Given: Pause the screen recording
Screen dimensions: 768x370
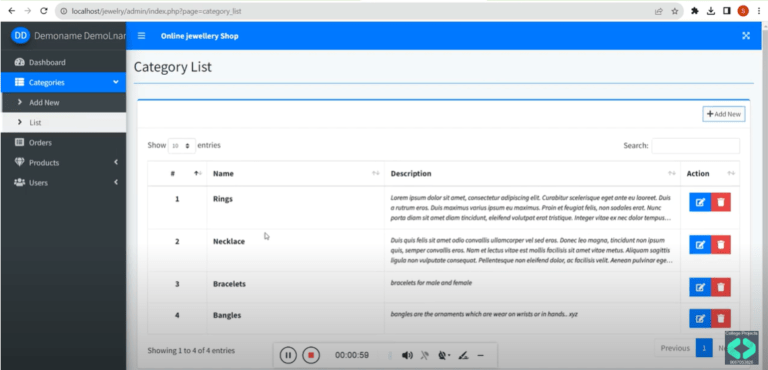Looking at the screenshot, I should [x=288, y=355].
